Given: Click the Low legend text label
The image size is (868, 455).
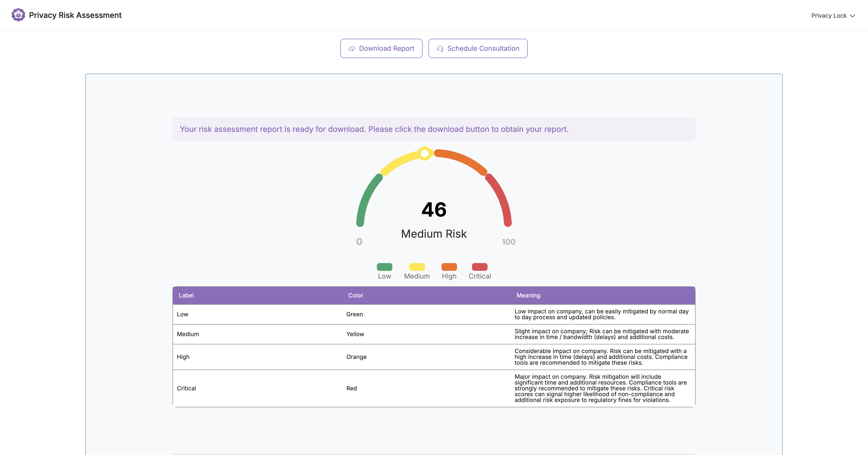Looking at the screenshot, I should pos(384,276).
